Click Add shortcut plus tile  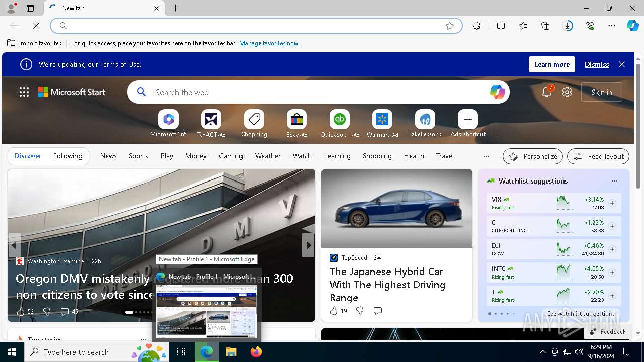468,124
